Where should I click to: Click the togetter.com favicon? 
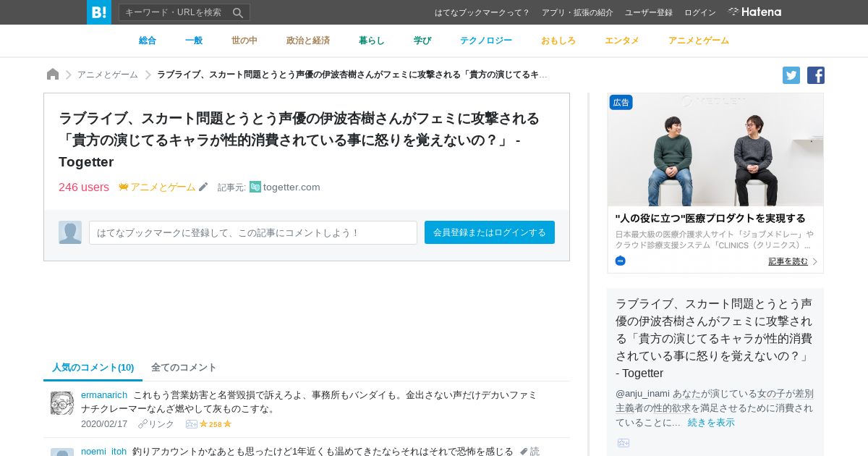(255, 187)
